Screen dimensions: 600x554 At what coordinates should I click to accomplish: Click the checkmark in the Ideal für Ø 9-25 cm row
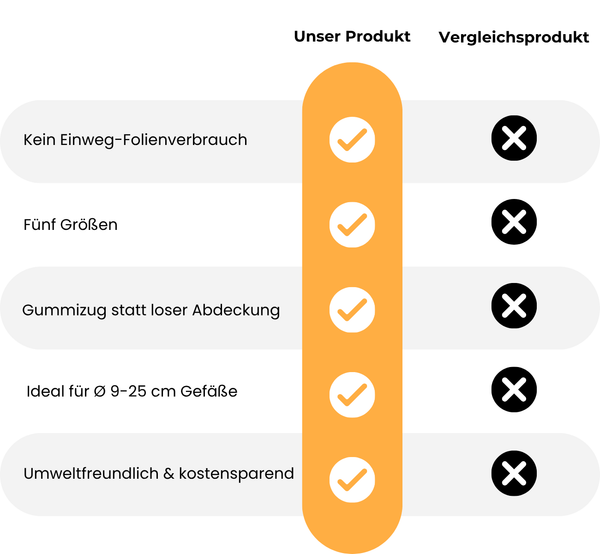[352, 391]
